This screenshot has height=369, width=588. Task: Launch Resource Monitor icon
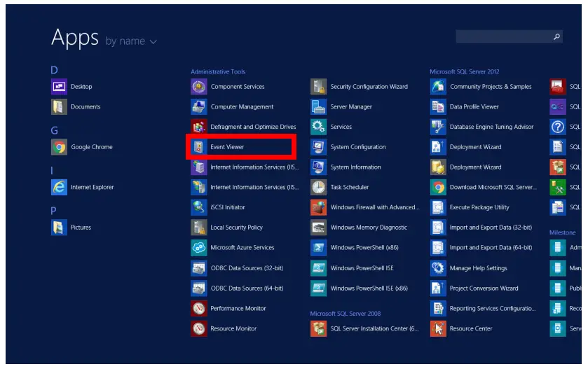point(199,328)
